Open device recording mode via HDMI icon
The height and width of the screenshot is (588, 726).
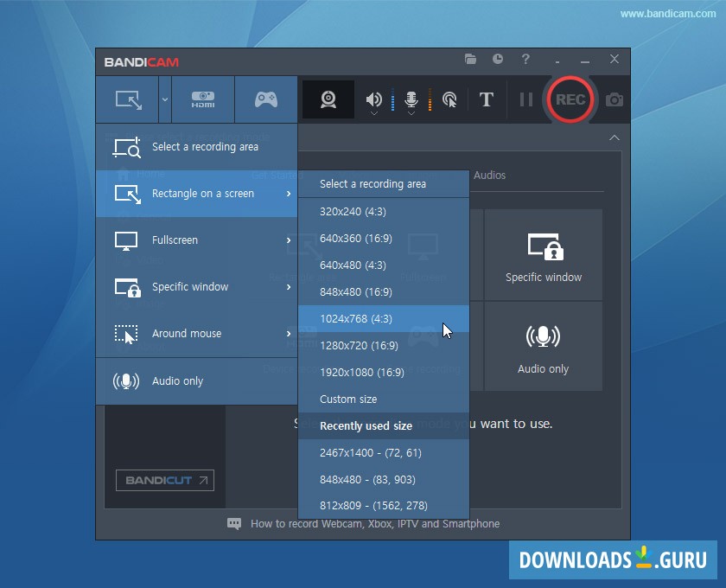[x=202, y=99]
